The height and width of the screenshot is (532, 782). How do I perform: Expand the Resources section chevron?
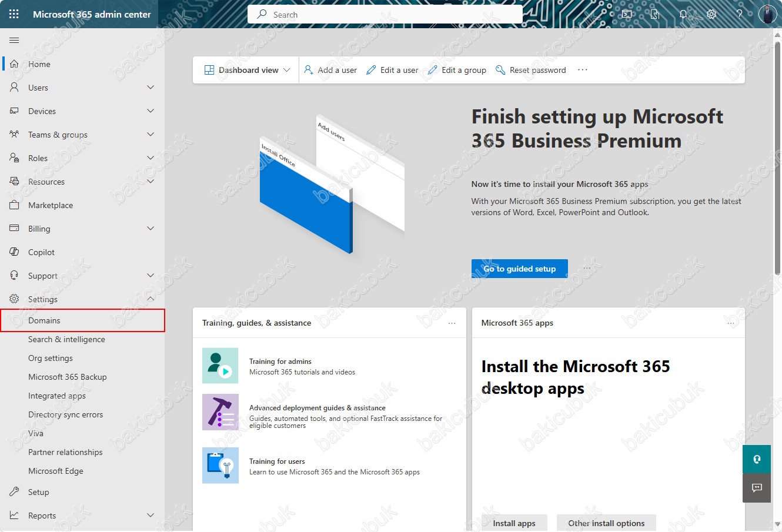151,182
